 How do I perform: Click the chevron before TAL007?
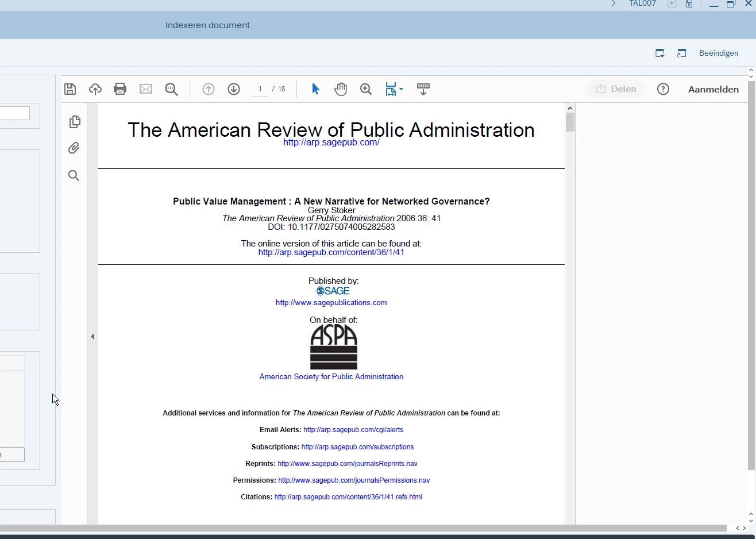614,3
